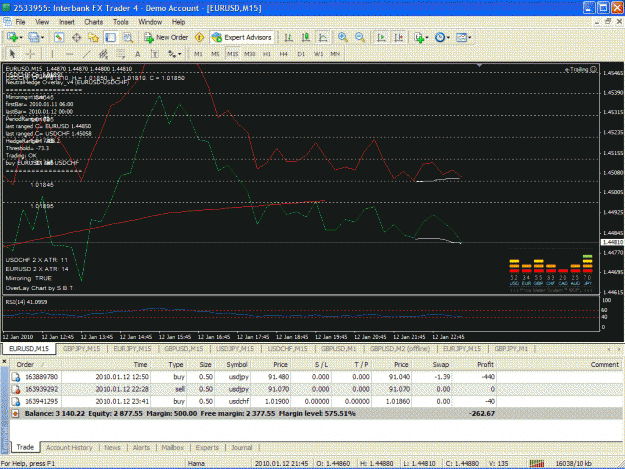Click the New Chart toolbar icon

[x=12, y=37]
